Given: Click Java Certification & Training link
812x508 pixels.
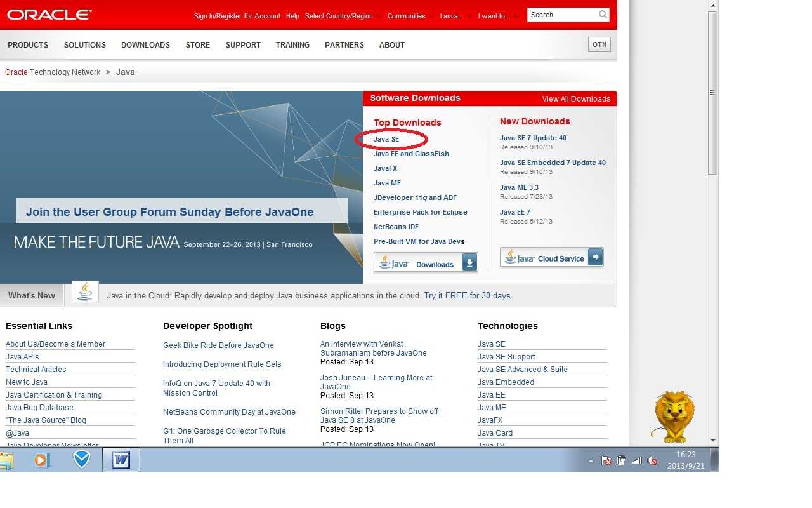Looking at the screenshot, I should point(54,395).
